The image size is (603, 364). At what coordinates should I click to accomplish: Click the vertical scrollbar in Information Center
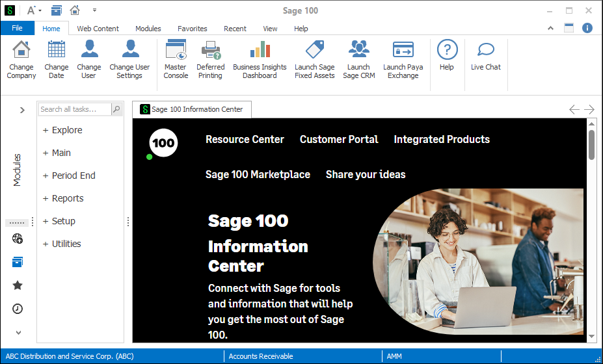(x=591, y=144)
